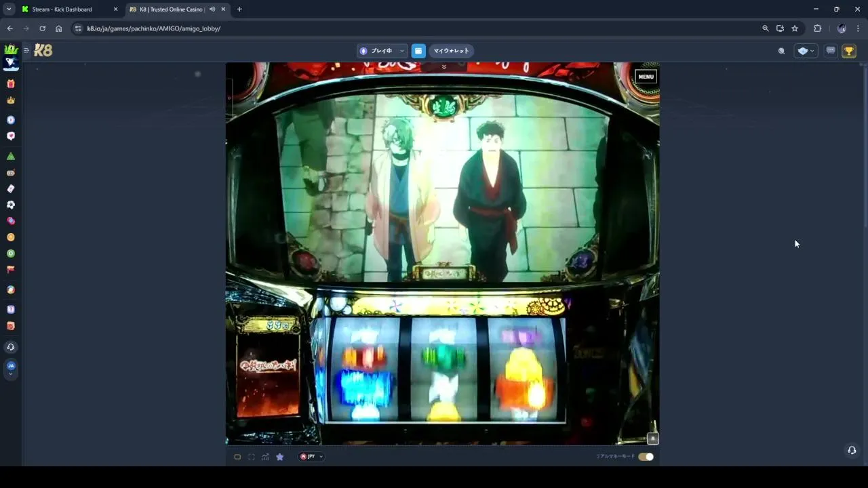
Task: Bookmark this page with star icon
Action: [795, 28]
